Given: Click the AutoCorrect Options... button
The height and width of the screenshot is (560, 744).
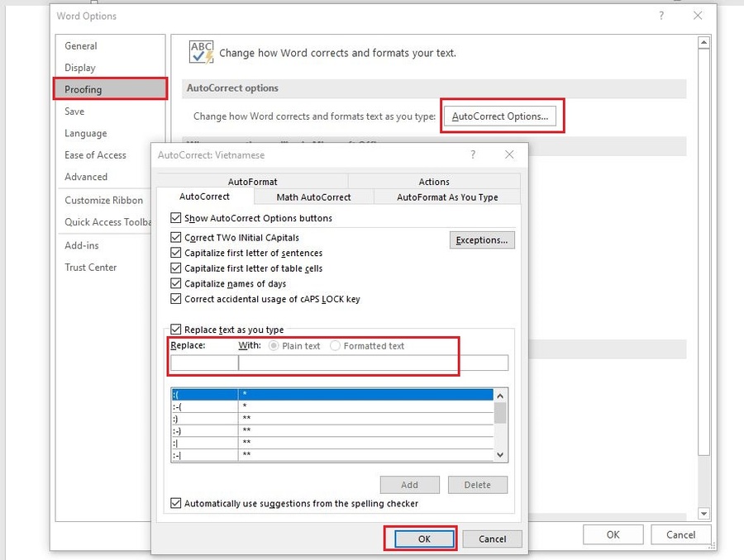Looking at the screenshot, I should pyautogui.click(x=500, y=116).
